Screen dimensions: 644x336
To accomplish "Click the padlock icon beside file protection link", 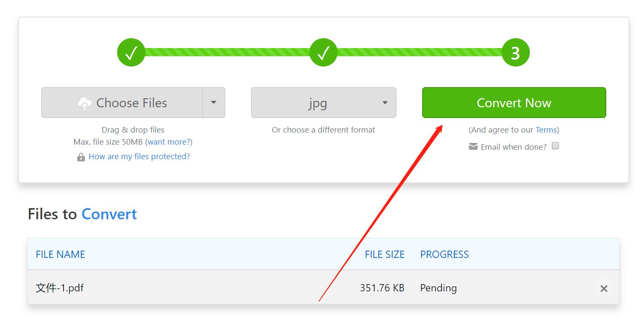I will [x=81, y=157].
